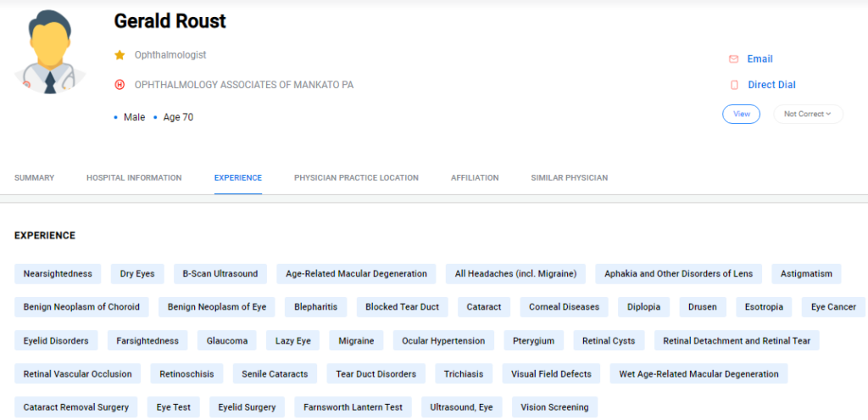Open the Not Correct dropdown
Screen dimensions: 868x420
(808, 115)
